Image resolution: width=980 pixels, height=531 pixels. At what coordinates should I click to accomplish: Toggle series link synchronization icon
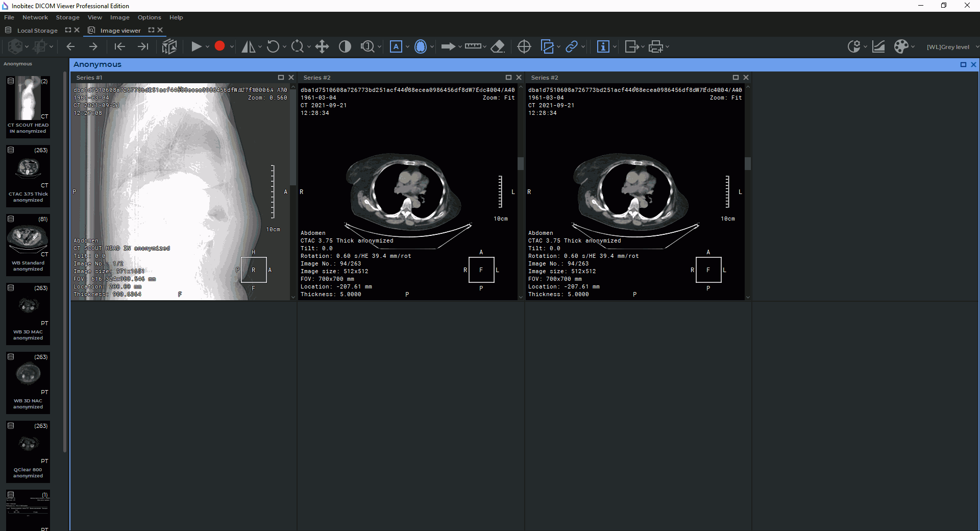point(572,47)
